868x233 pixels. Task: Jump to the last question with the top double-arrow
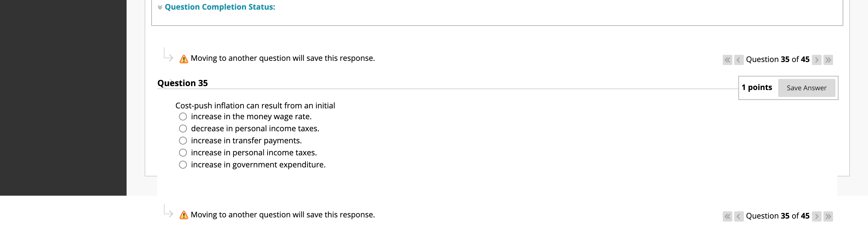tap(829, 60)
